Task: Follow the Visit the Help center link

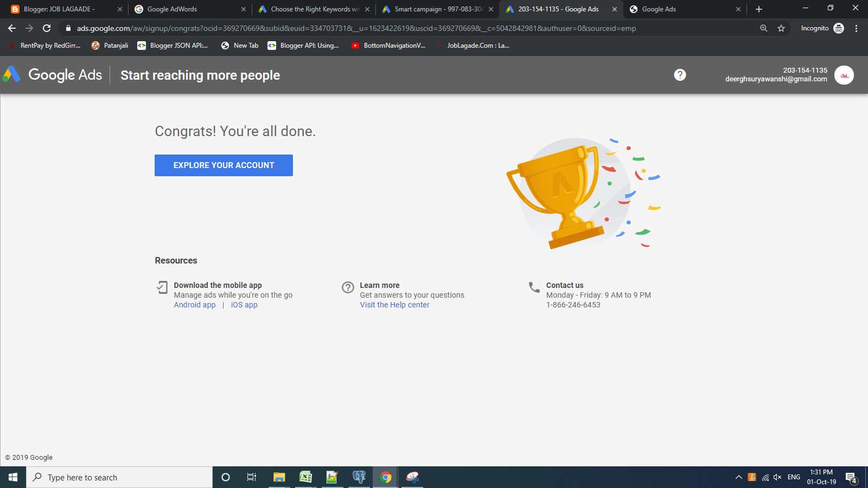Action: 394,305
